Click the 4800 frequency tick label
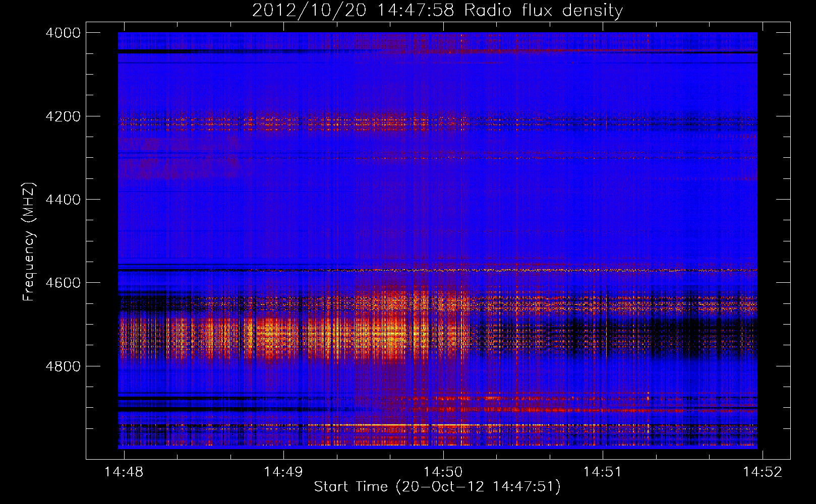Viewport: 816px width, 504px height. pos(63,366)
